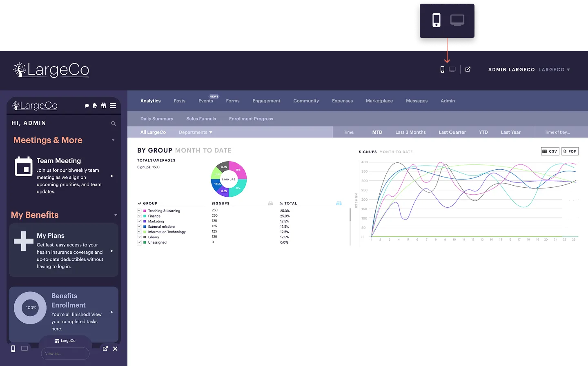Uncheck the Library group checkbox

139,237
